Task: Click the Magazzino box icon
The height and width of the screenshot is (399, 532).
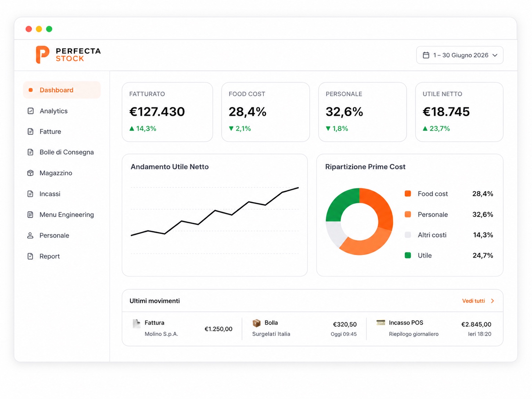Action: coord(30,173)
